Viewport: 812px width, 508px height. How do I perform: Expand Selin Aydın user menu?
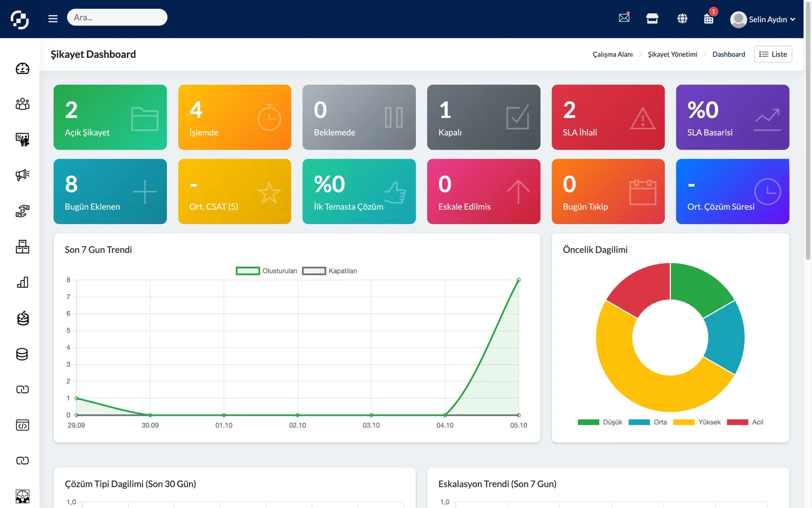point(762,19)
